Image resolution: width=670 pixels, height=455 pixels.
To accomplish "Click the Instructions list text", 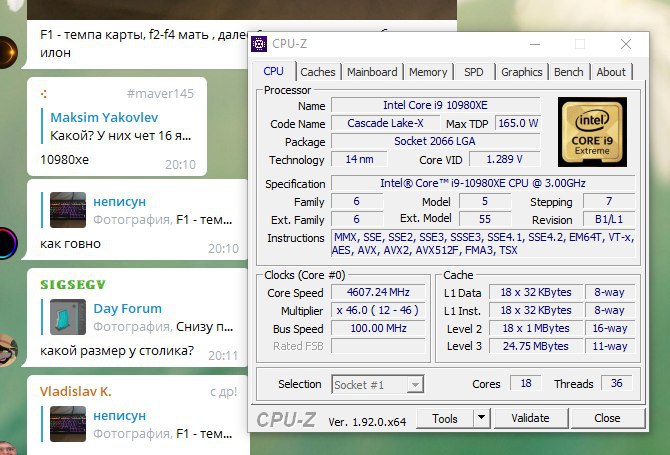I will pos(483,244).
